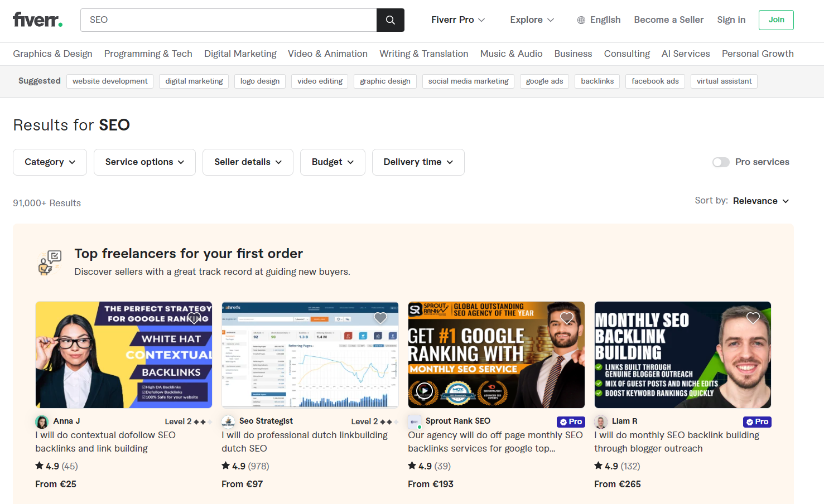Click the Sign in link
The width and height of the screenshot is (824, 504).
pos(731,20)
